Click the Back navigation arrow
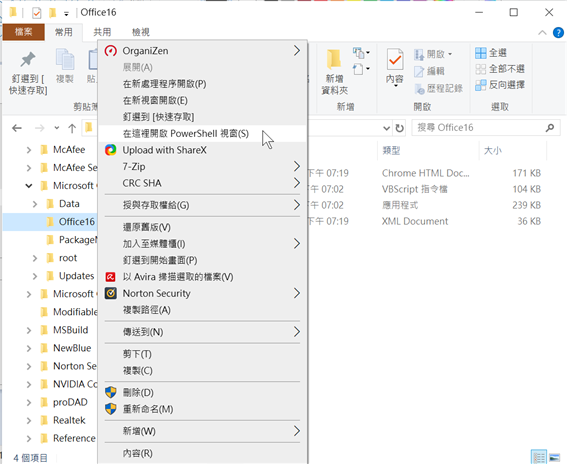The height and width of the screenshot is (464, 567). [17, 128]
